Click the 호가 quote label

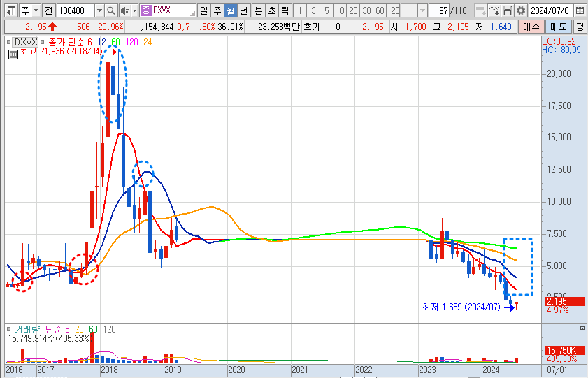pos(312,27)
